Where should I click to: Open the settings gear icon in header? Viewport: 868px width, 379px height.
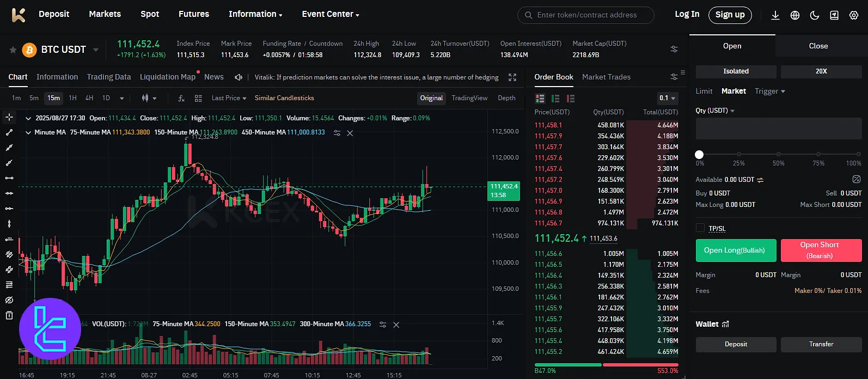[854, 15]
